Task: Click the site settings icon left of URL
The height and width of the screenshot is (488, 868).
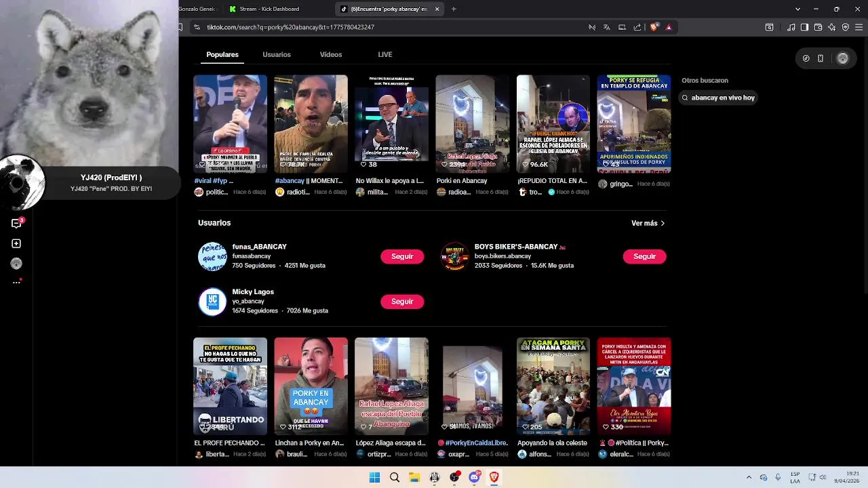Action: 197,27
